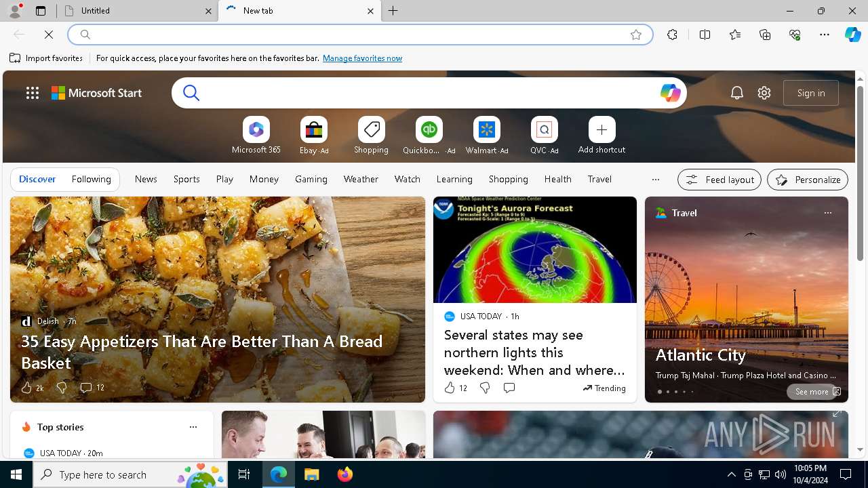868x488 pixels.
Task: Open the Trending link
Action: pyautogui.click(x=604, y=388)
